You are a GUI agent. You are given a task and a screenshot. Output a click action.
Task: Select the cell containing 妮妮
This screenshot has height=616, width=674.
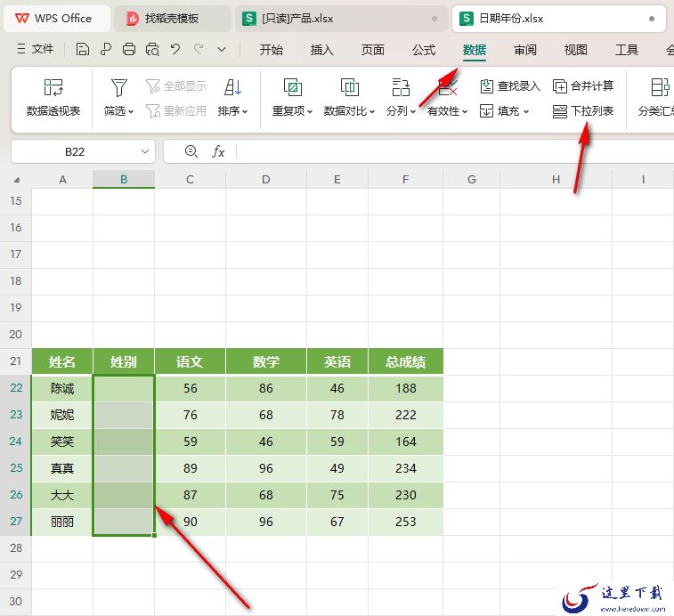coord(62,415)
